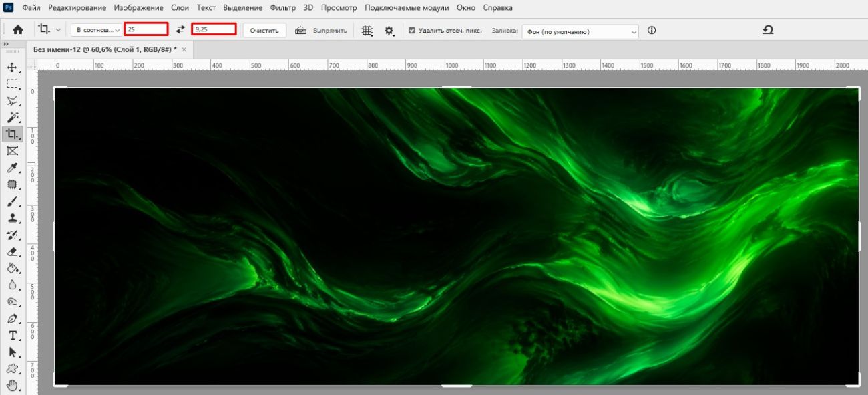Open the 'Изображение' menu

point(138,8)
